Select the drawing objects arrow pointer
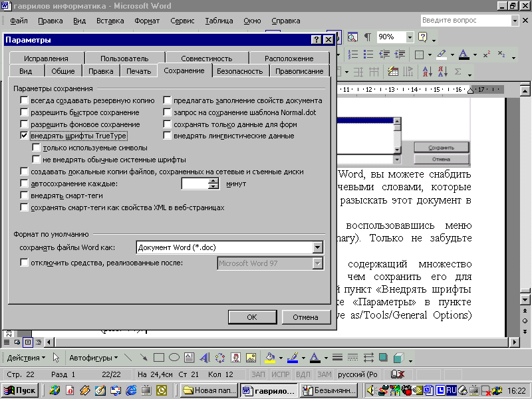 tap(56, 358)
